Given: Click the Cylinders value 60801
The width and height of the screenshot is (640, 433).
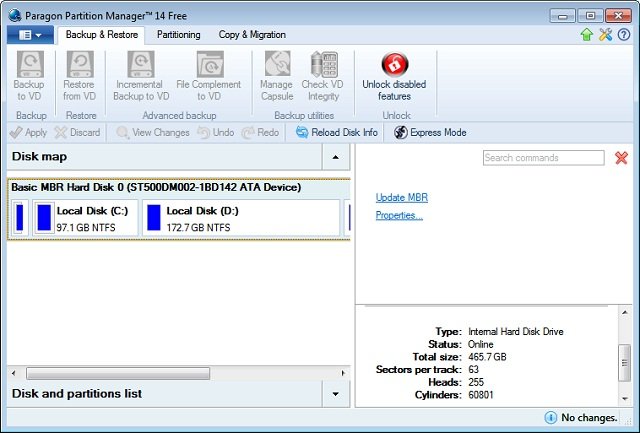Looking at the screenshot, I should tap(481, 395).
